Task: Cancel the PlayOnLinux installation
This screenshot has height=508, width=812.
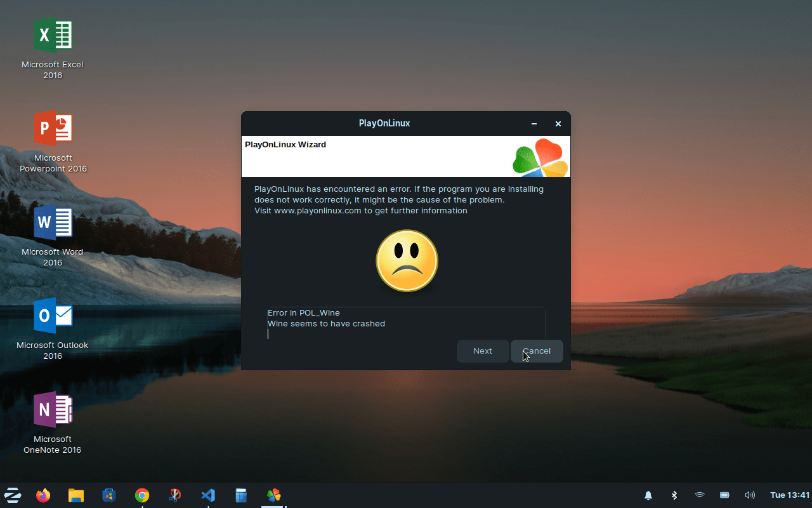Action: tap(537, 351)
